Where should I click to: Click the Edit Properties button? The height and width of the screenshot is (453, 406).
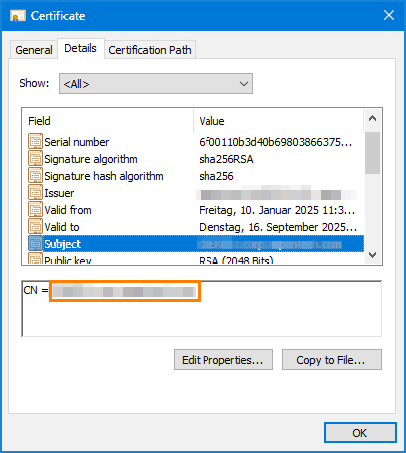coord(223,360)
